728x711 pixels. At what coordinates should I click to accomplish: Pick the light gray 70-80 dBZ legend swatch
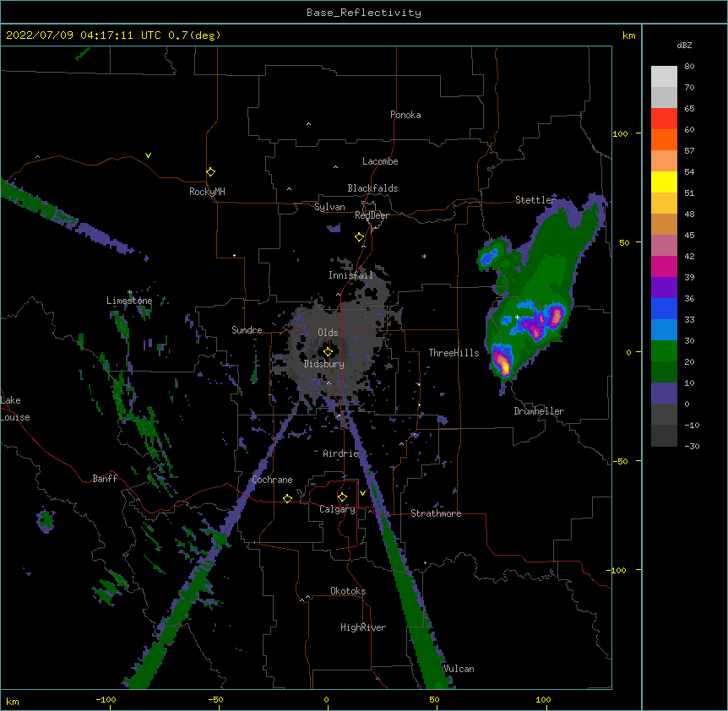tap(664, 77)
